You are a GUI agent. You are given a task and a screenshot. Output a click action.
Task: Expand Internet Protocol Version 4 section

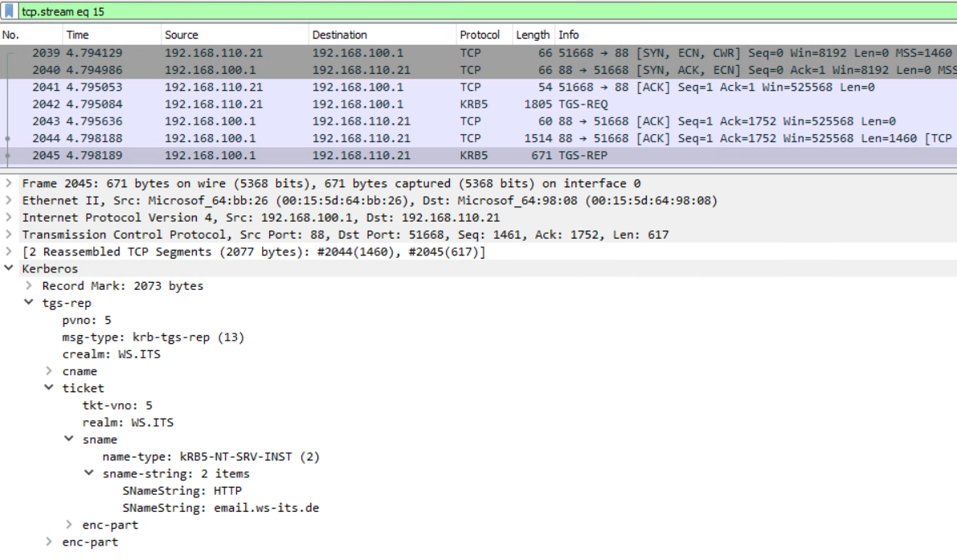(x=9, y=217)
